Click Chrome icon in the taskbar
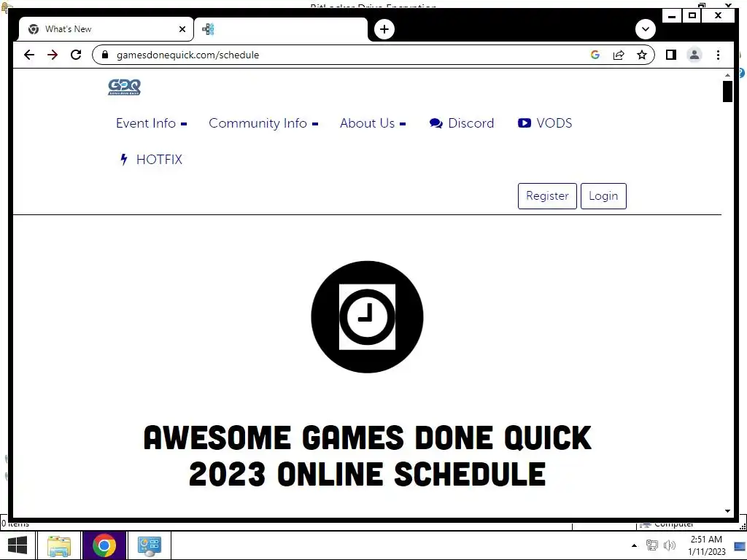This screenshot has height=560, width=747. tap(104, 545)
